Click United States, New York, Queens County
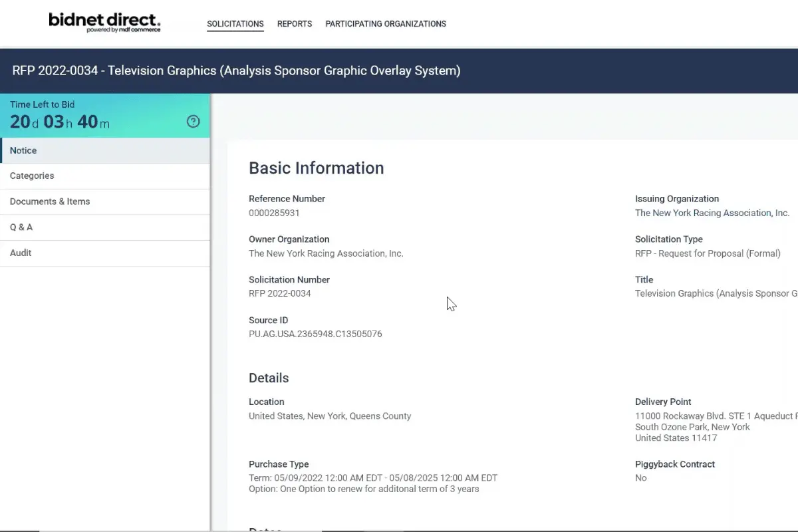 (330, 416)
